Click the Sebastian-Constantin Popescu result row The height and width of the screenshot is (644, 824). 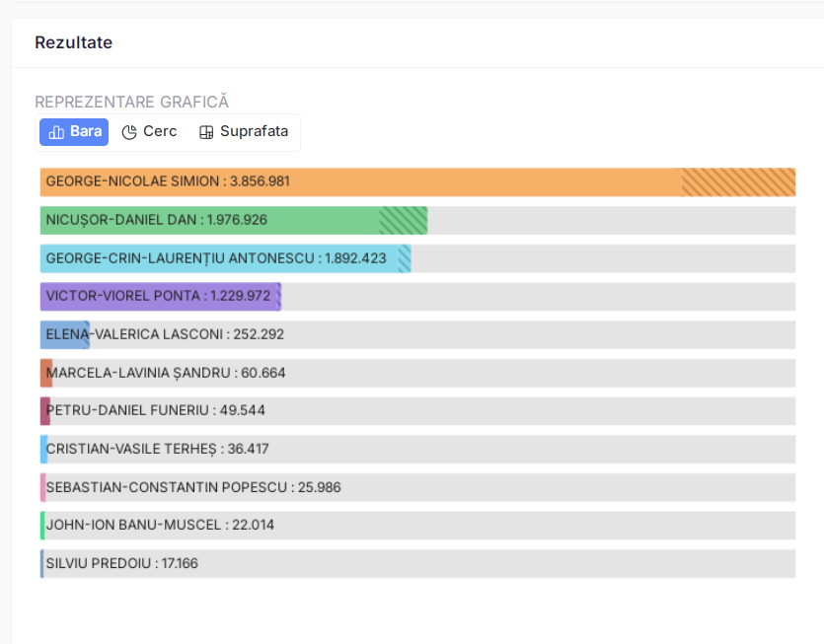[x=193, y=487]
